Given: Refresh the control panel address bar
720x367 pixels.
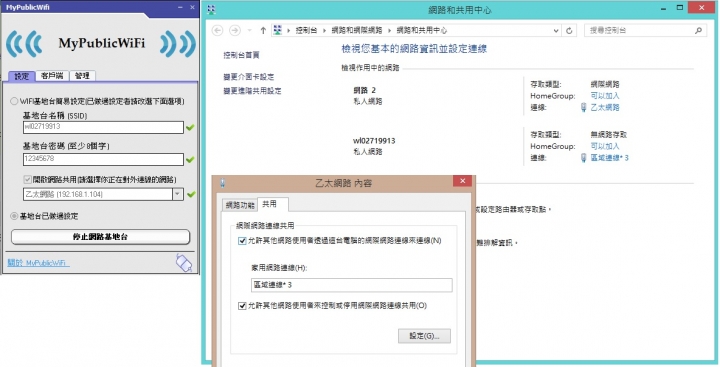Looking at the screenshot, I should pos(569,31).
